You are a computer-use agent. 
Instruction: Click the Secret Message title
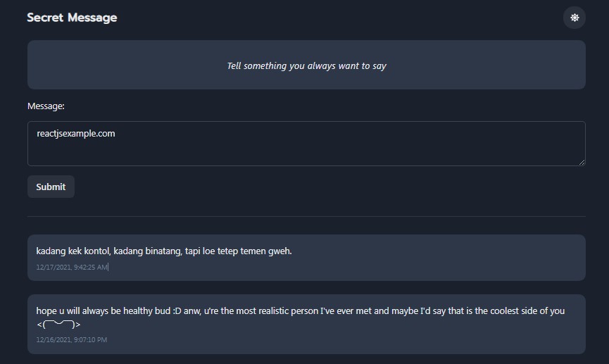72,18
